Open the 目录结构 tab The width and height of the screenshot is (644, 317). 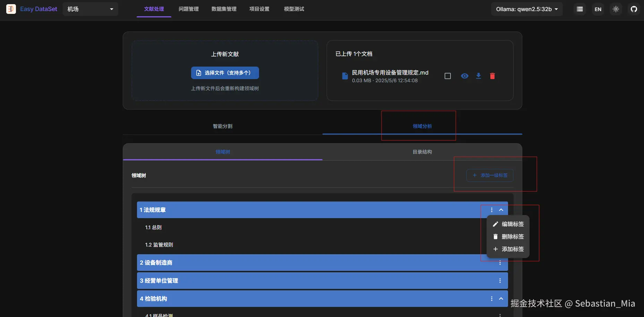pos(422,152)
